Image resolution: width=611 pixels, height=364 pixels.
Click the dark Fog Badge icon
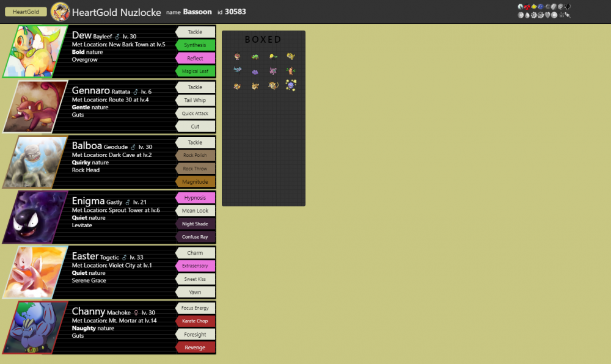coord(541,7)
